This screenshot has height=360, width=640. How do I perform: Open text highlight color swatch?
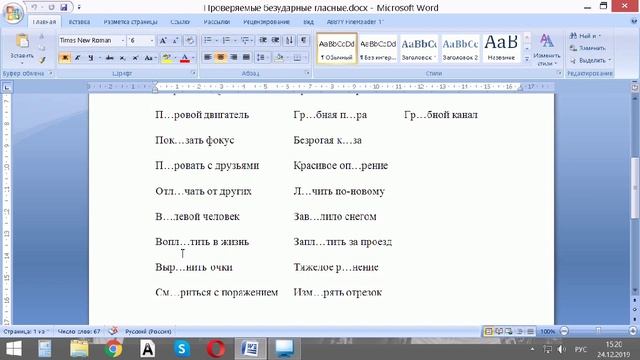[166, 58]
